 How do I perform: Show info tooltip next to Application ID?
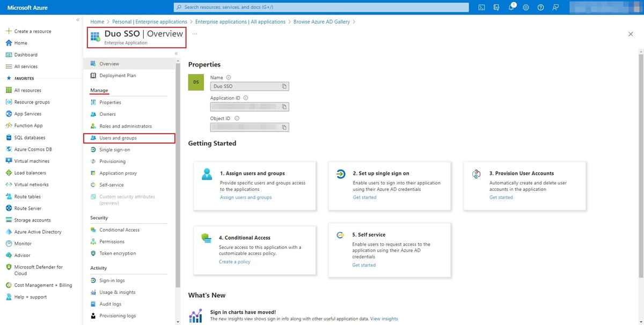tap(246, 98)
